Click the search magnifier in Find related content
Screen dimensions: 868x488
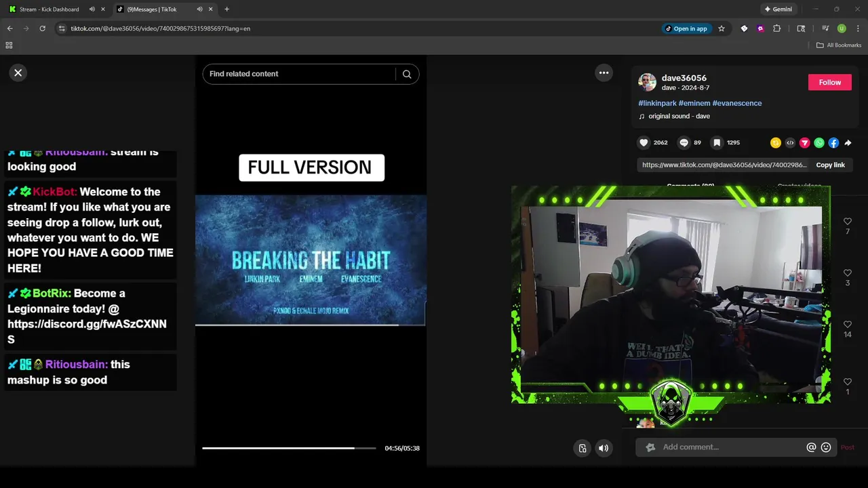click(x=407, y=74)
